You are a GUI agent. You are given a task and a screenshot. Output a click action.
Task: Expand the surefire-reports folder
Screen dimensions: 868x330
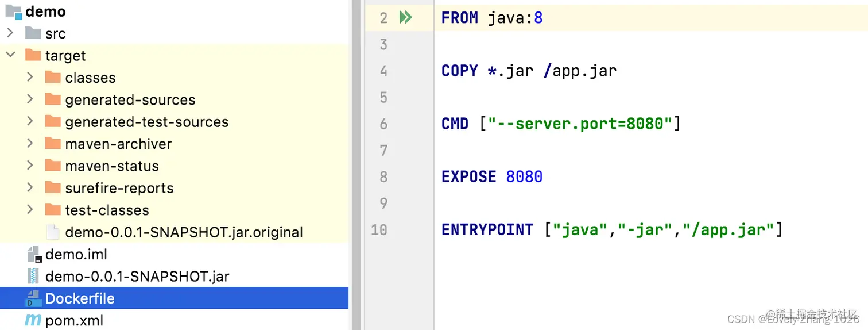click(30, 187)
